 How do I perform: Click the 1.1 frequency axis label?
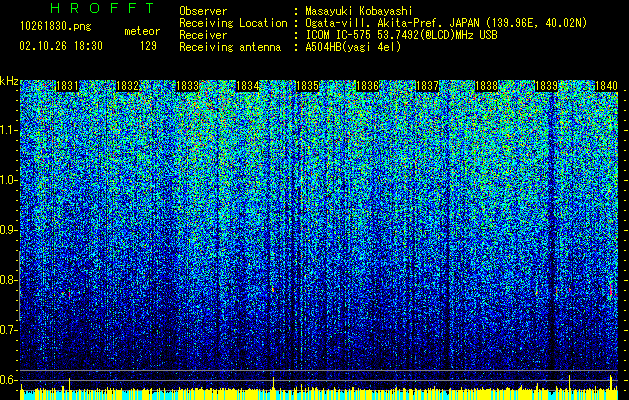9,130
